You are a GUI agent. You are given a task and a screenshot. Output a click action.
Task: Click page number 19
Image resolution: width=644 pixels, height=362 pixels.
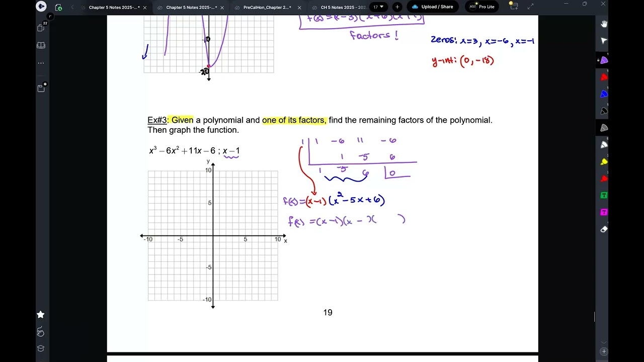tap(328, 313)
